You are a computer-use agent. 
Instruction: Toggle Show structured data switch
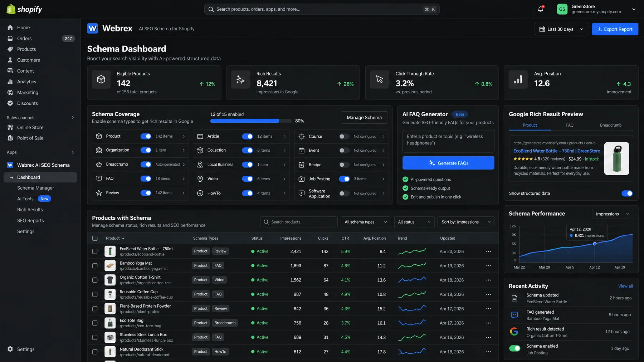(627, 194)
